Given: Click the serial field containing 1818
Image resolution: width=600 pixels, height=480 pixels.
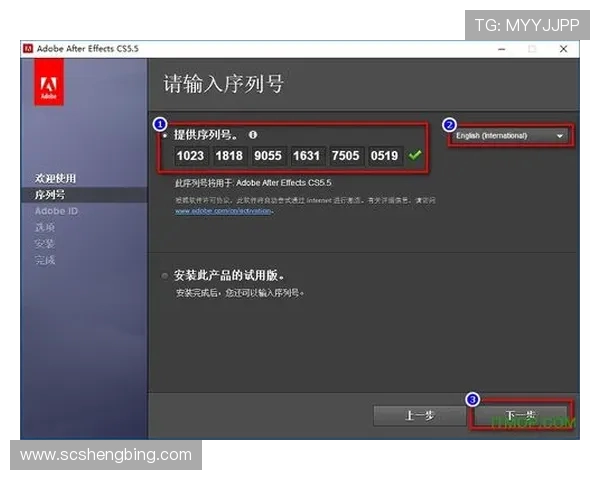Looking at the screenshot, I should point(229,156).
